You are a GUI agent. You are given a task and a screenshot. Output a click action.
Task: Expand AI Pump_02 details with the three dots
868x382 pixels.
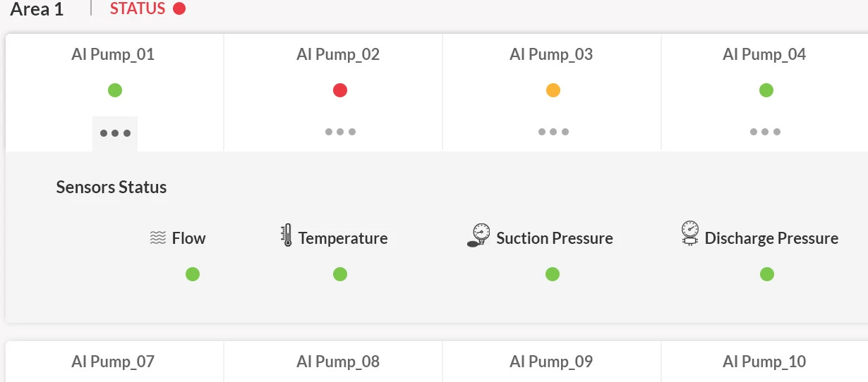pyautogui.click(x=340, y=132)
